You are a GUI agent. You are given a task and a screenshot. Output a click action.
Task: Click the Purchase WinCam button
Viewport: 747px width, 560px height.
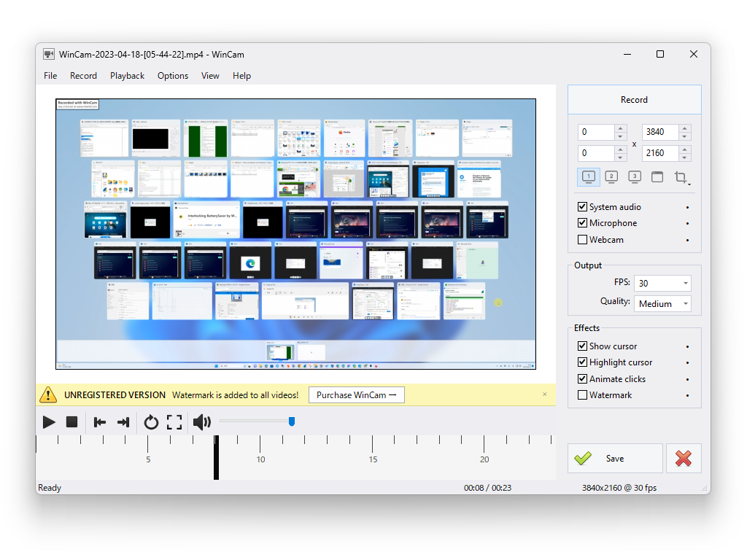pyautogui.click(x=356, y=394)
